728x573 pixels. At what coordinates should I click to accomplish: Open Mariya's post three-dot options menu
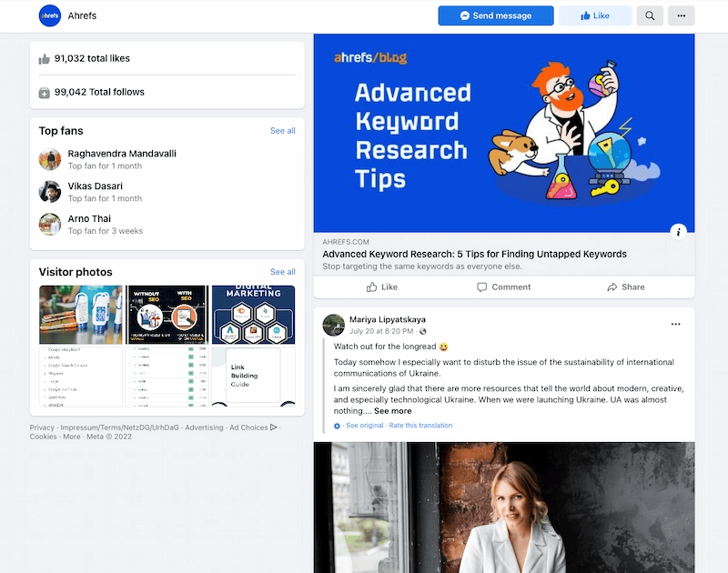click(x=675, y=325)
